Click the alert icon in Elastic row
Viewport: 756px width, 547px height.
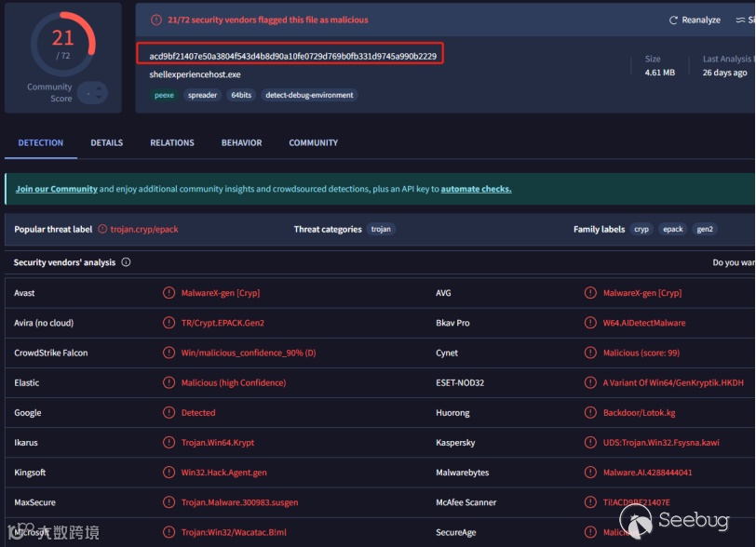(x=169, y=382)
